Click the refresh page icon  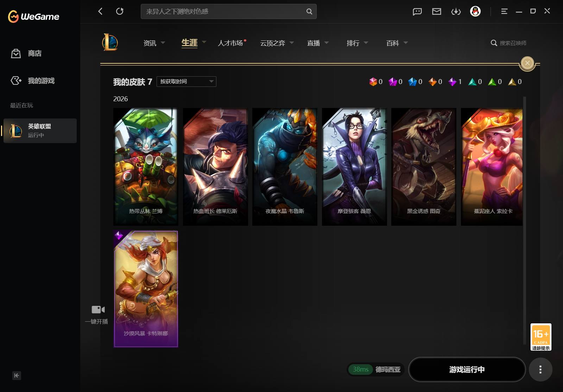pyautogui.click(x=120, y=11)
